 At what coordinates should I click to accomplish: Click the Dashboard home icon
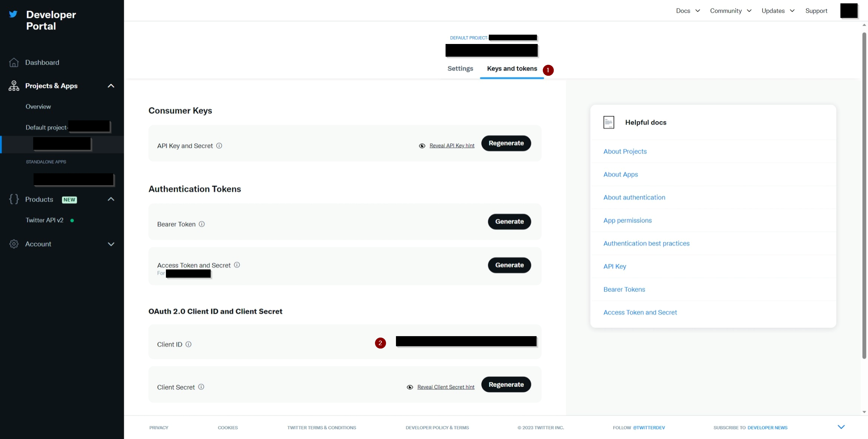14,63
